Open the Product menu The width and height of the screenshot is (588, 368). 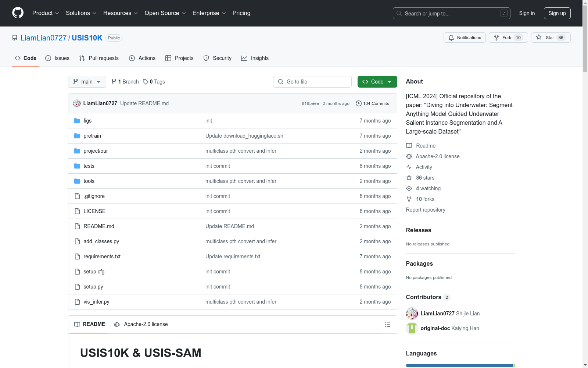tap(46, 13)
